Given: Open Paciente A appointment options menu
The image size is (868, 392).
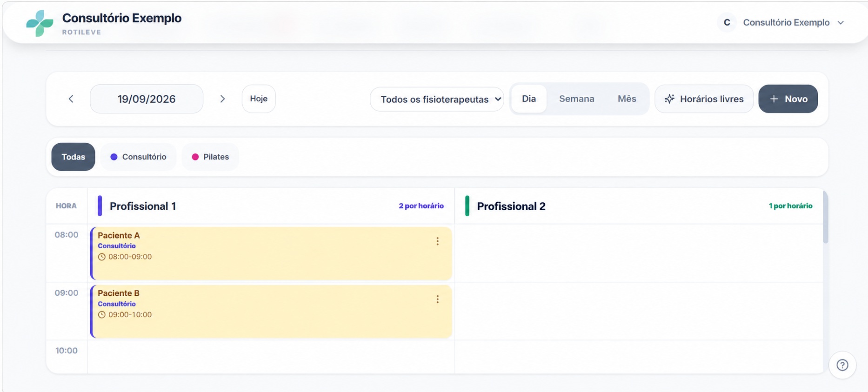Looking at the screenshot, I should [x=437, y=241].
